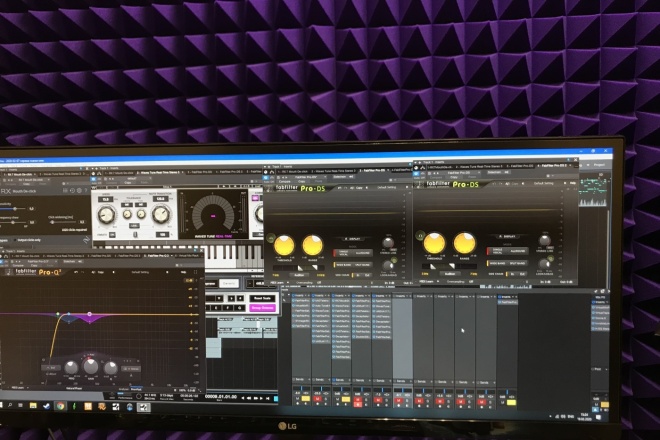660x440 pixels.
Task: Select FabFilter Pro-DS 2 tab in right window
Action: coord(554,165)
